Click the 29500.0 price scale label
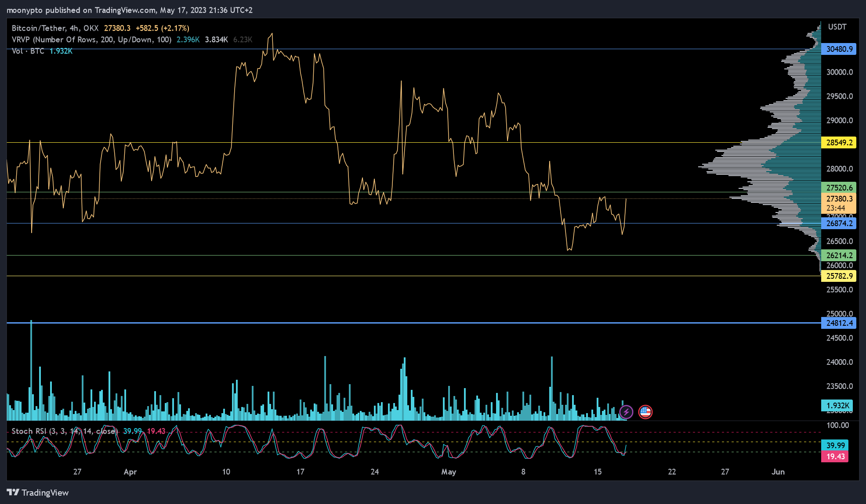The width and height of the screenshot is (866, 504). [x=840, y=96]
